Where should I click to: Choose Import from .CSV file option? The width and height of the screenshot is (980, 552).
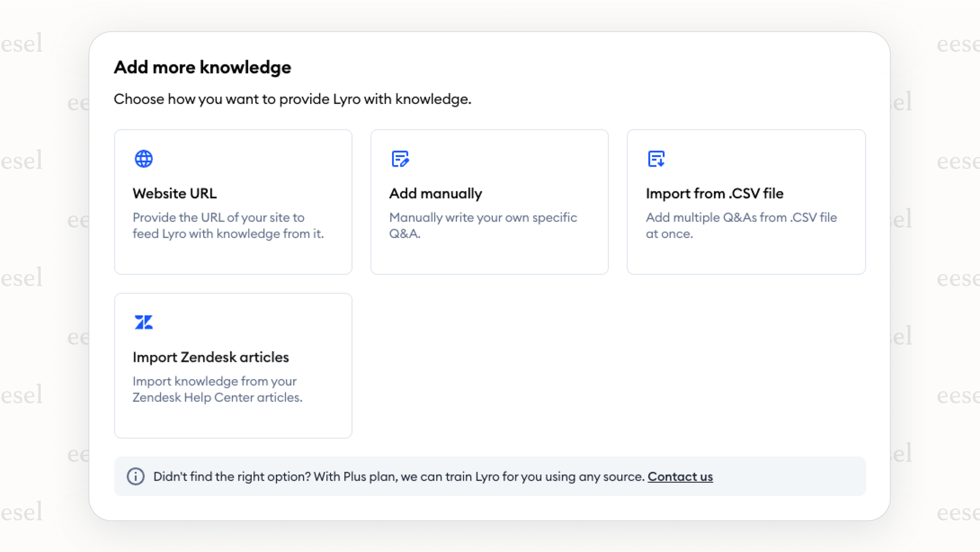click(x=746, y=201)
